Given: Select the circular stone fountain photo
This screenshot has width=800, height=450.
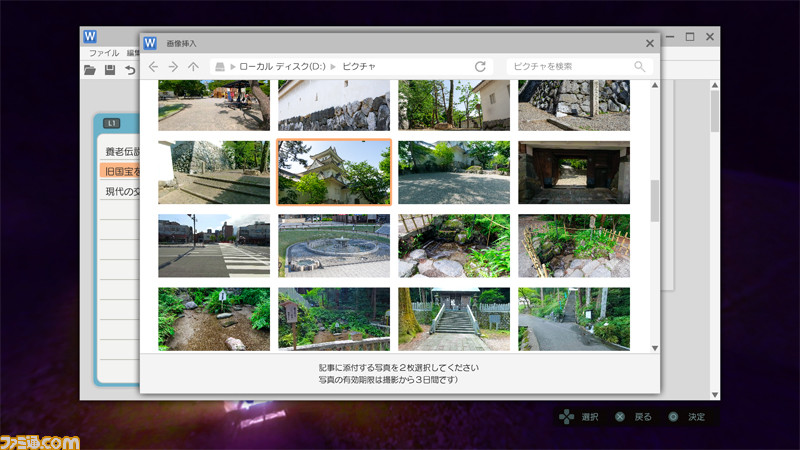Looking at the screenshot, I should 334,246.
